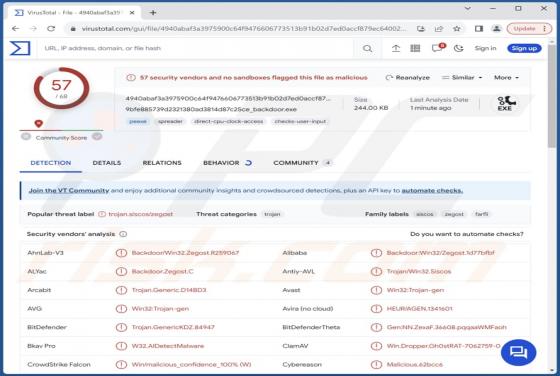Image resolution: width=560 pixels, height=376 pixels.
Task: Reload the page with refresh icon
Action: [51, 29]
